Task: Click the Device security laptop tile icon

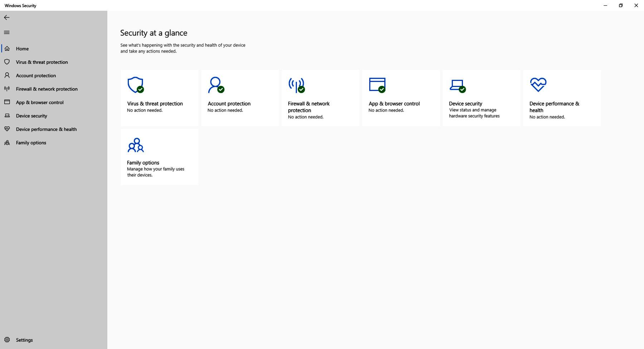Action: tap(457, 86)
